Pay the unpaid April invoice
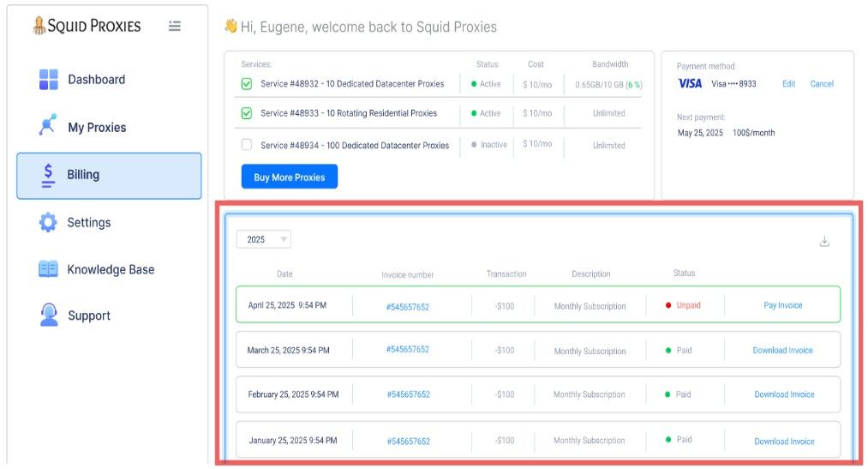868x469 pixels. [x=783, y=305]
